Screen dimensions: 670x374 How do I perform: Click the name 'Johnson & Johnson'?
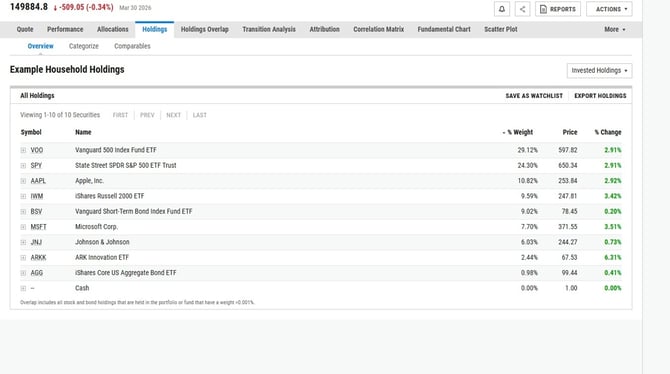pyautogui.click(x=102, y=242)
